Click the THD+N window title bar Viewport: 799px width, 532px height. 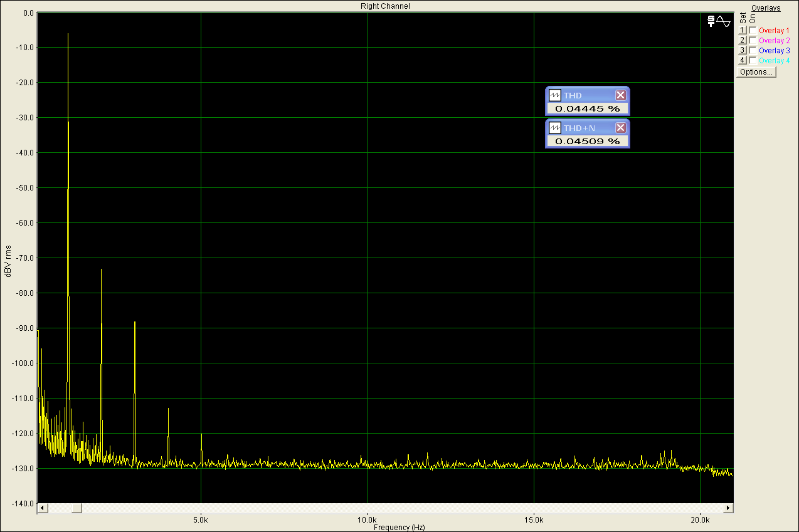click(588, 128)
